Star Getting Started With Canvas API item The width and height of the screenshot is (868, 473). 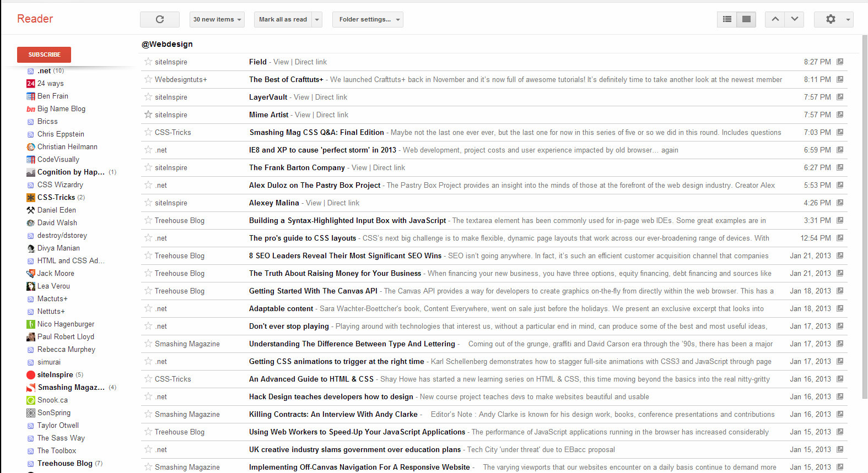tap(148, 291)
